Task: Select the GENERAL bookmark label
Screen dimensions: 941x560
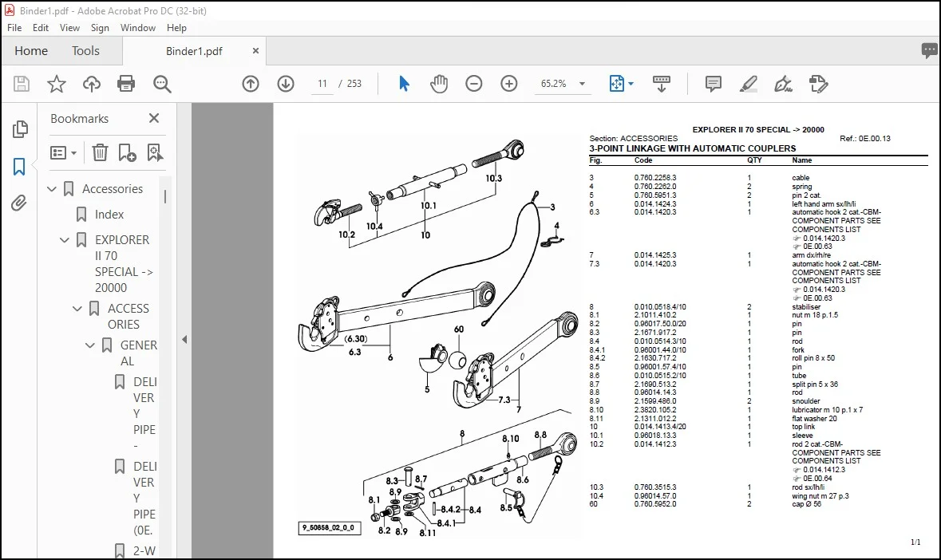Action: [x=138, y=353]
